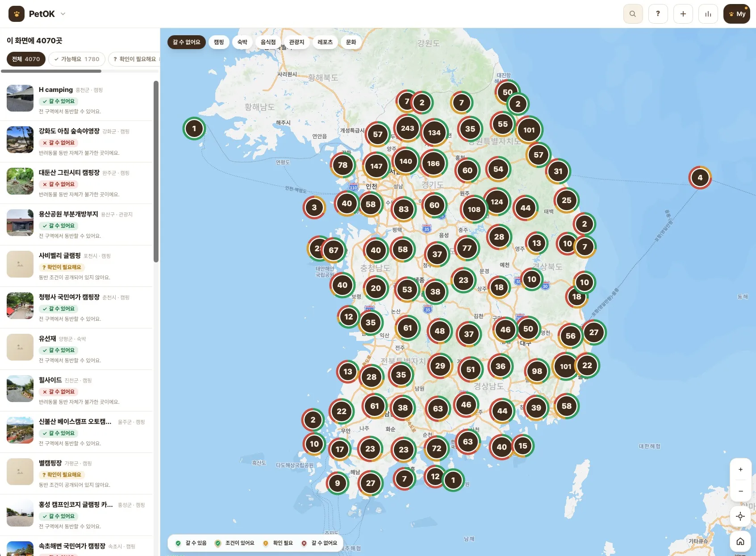The image size is (756, 556).
Task: Click the 청평사 국민여가 캠핑장 thumbnail
Action: point(20,306)
